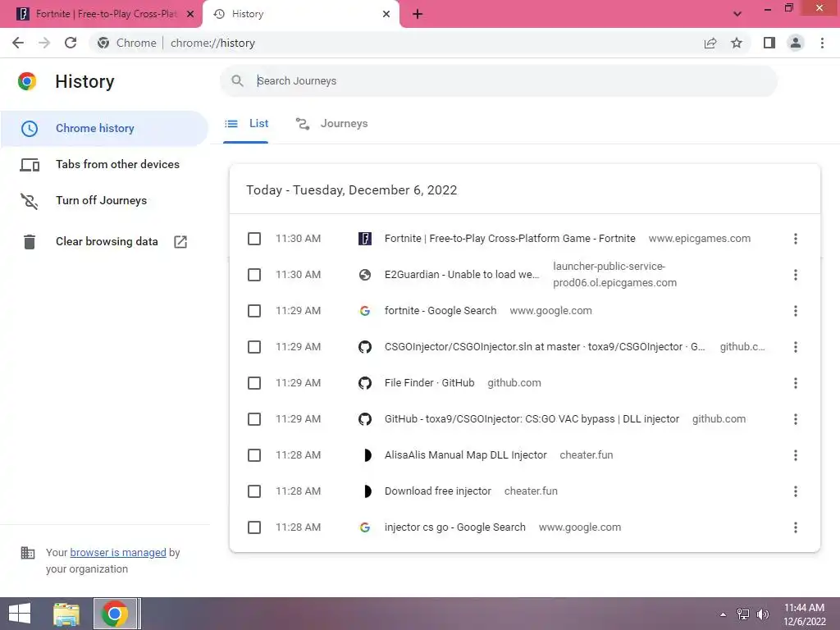Open the network tray icon
This screenshot has height=630, width=840.
tap(743, 614)
